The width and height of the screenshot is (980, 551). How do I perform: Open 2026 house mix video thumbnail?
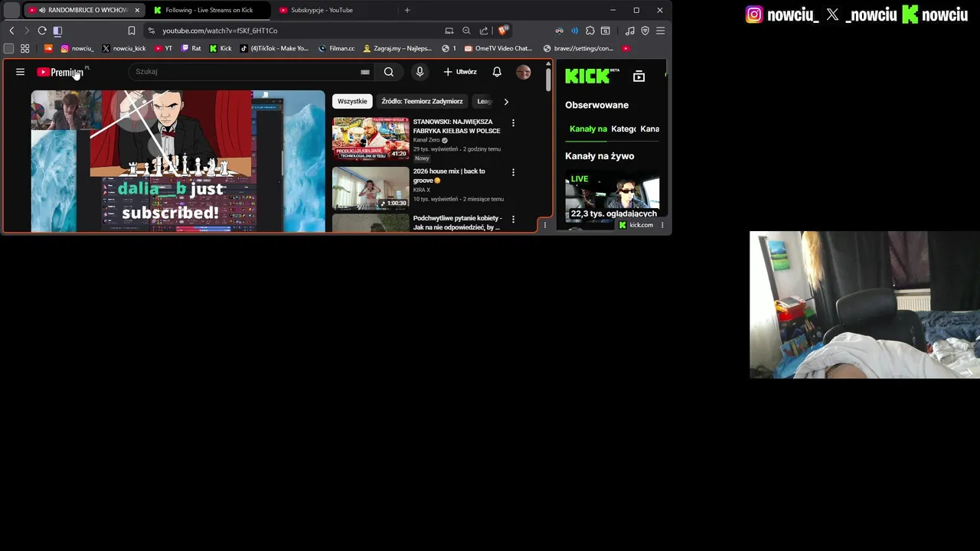[x=371, y=188]
